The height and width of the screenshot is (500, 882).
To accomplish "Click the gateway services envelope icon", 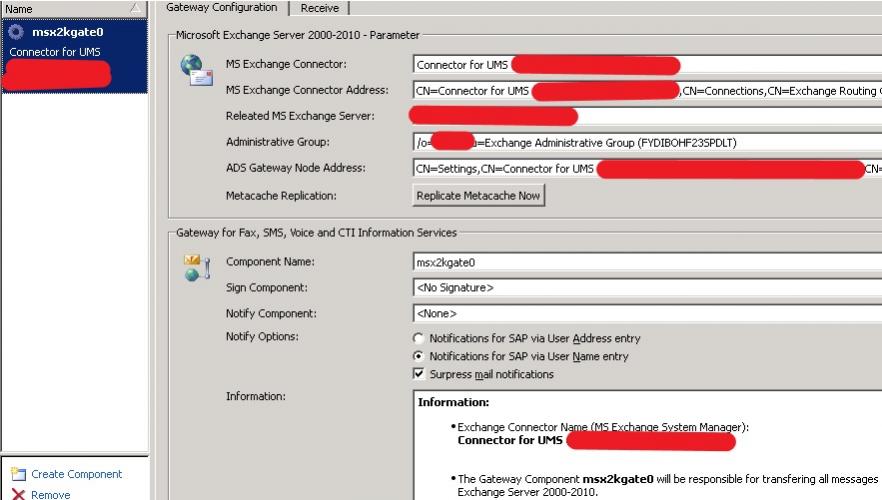I will pos(196,267).
